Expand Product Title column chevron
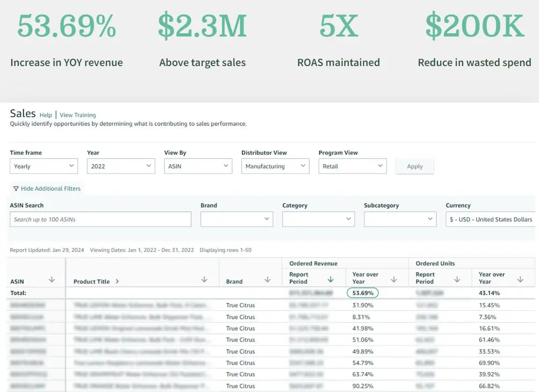The image size is (539, 392). click(117, 281)
